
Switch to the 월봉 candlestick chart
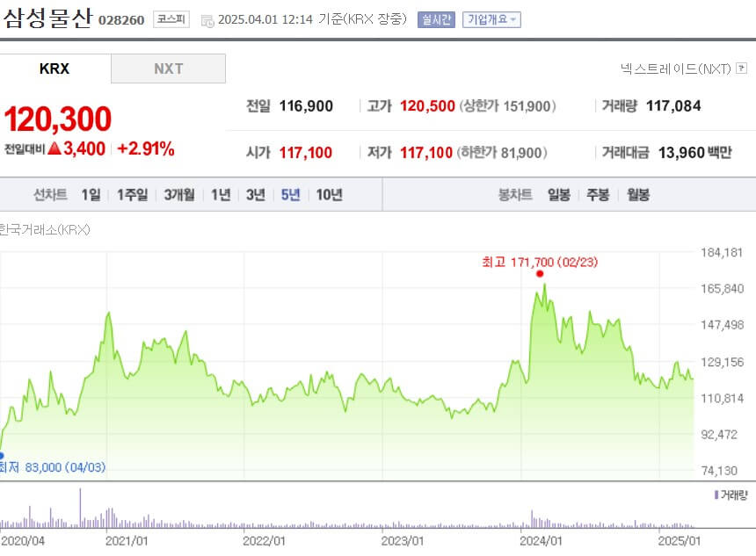[638, 195]
